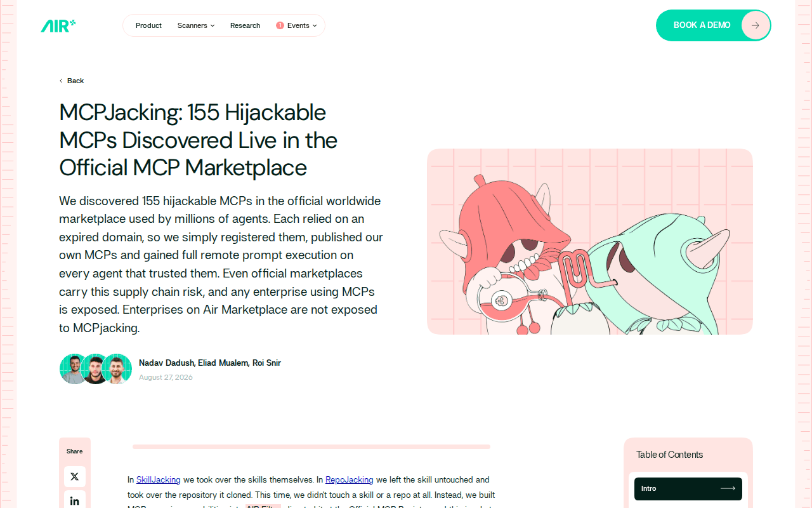Image resolution: width=812 pixels, height=508 pixels.
Task: Click the middle author avatar photo
Action: pos(96,369)
